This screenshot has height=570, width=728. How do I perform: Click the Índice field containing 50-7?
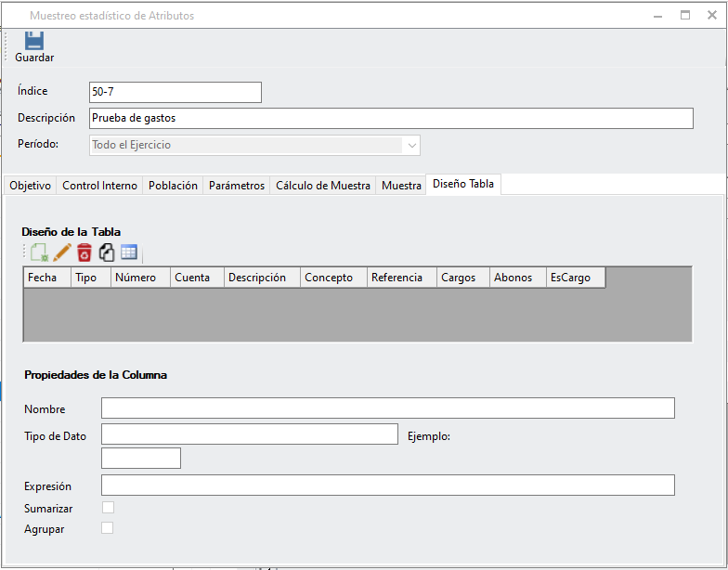(175, 92)
